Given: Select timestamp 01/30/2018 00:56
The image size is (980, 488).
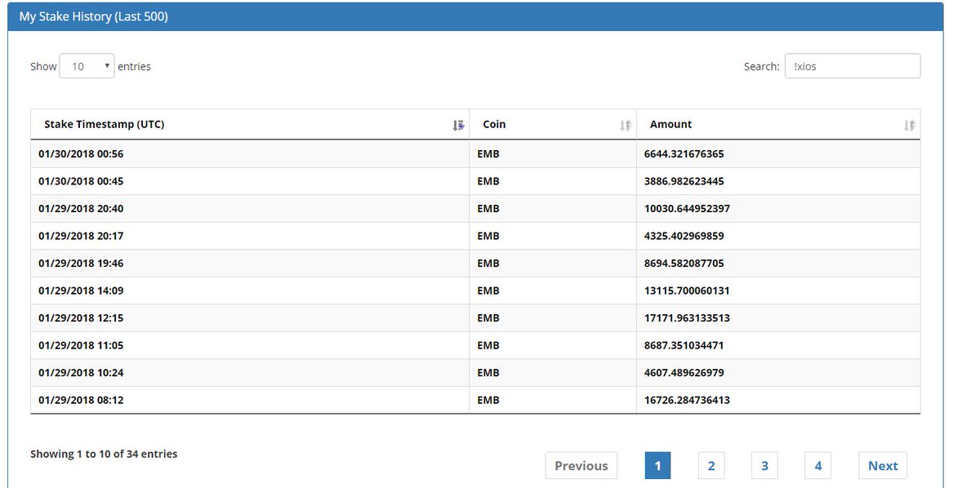Looking at the screenshot, I should point(81,153).
